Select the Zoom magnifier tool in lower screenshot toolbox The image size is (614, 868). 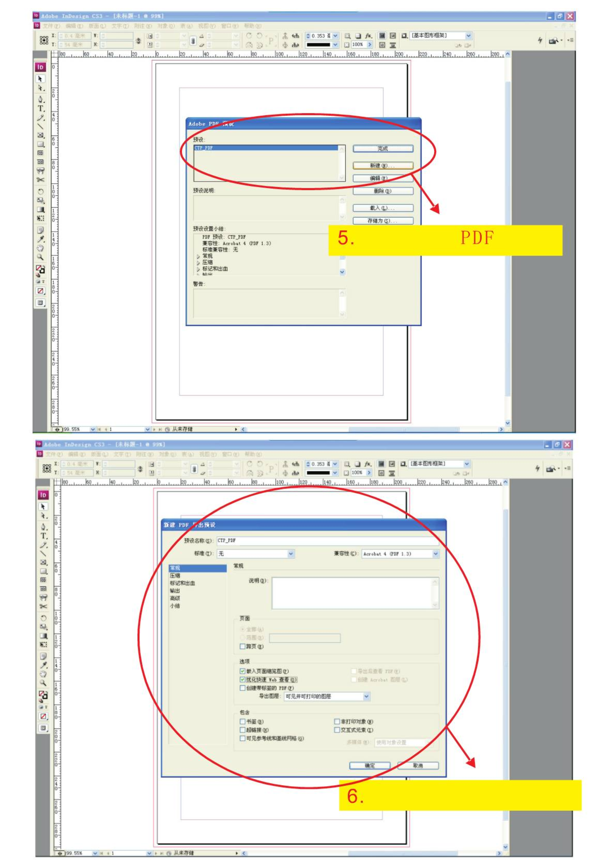coord(43,683)
